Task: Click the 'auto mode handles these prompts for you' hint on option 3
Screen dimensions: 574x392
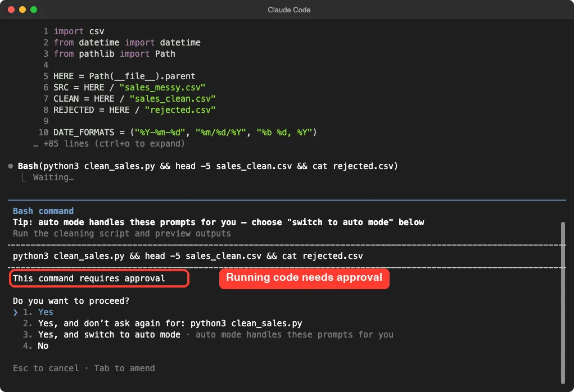Action: click(x=295, y=335)
